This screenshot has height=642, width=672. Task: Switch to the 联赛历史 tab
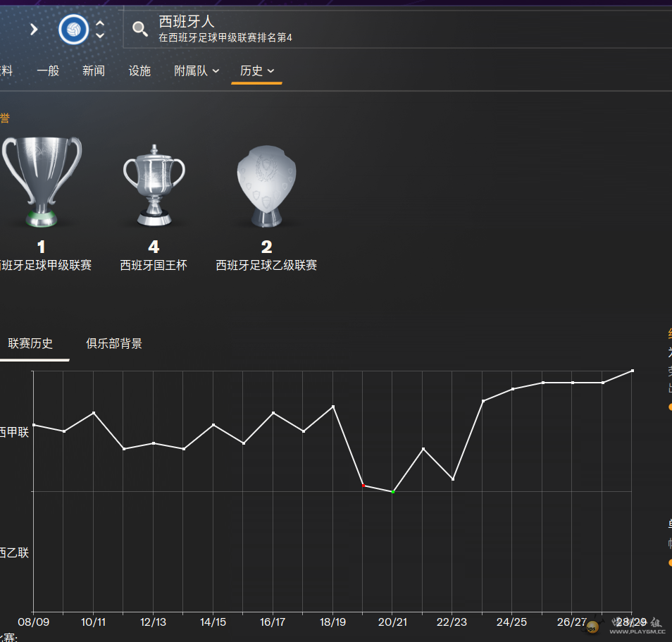point(30,343)
